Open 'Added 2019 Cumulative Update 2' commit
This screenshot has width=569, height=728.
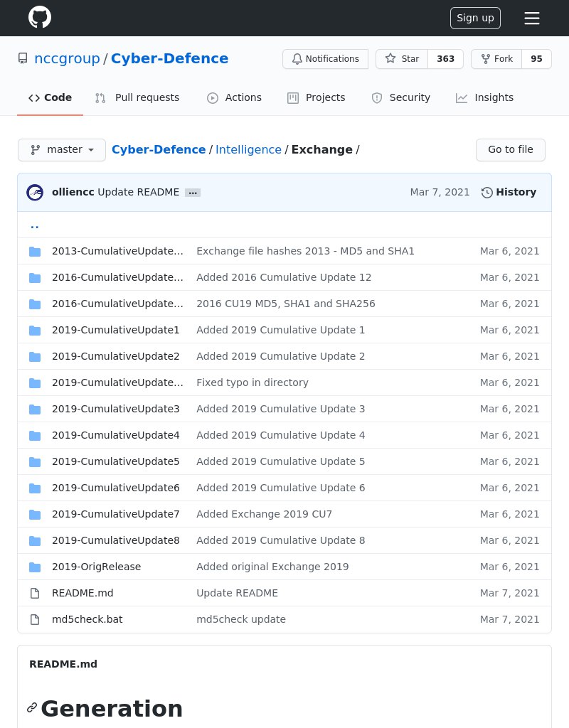coord(280,356)
